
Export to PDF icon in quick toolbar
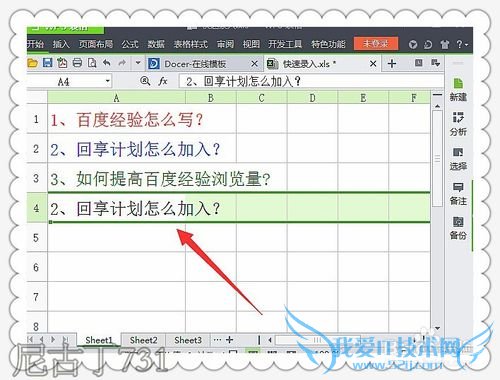(x=62, y=63)
